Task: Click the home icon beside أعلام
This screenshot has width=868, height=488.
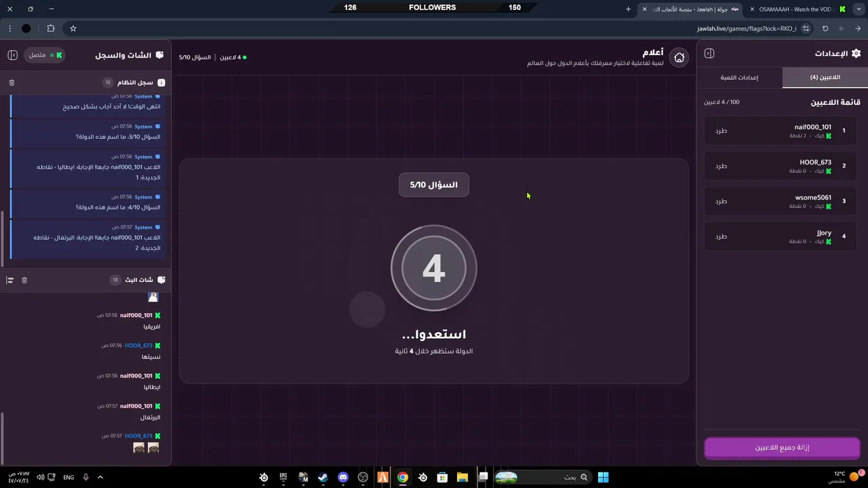Action: tap(679, 58)
